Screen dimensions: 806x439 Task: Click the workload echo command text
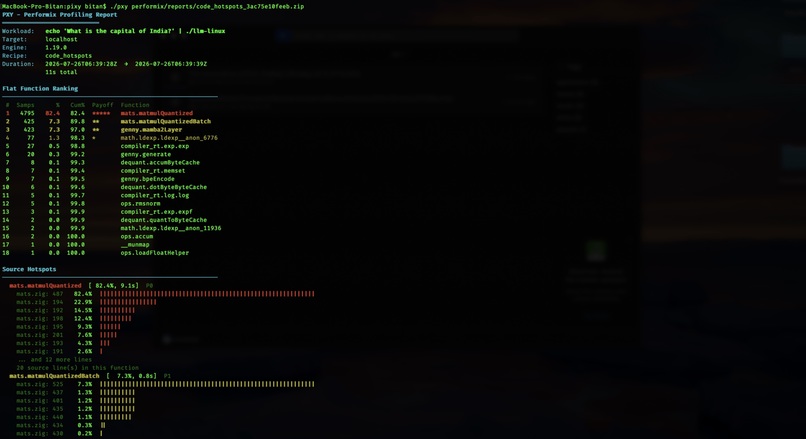135,31
